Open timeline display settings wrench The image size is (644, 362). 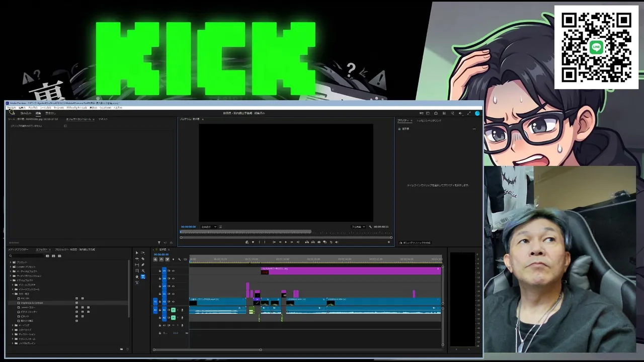180,259
